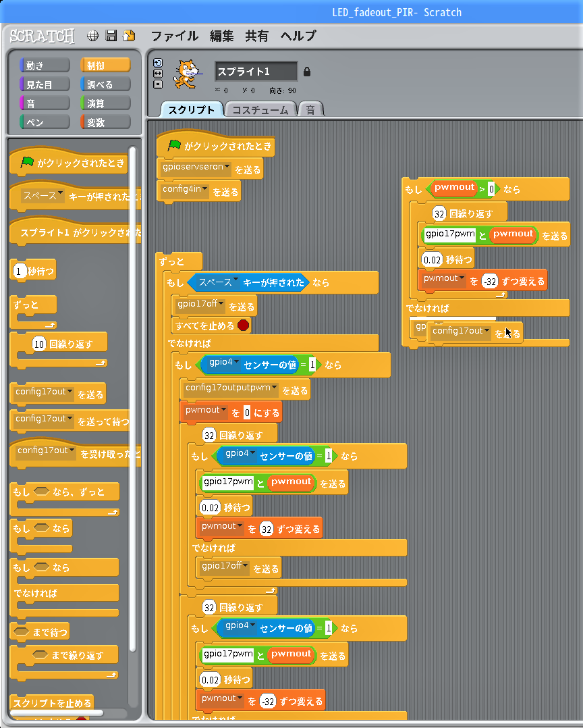This screenshot has width=583, height=728.
Task: Click the save floppy disk icon
Action: click(111, 36)
